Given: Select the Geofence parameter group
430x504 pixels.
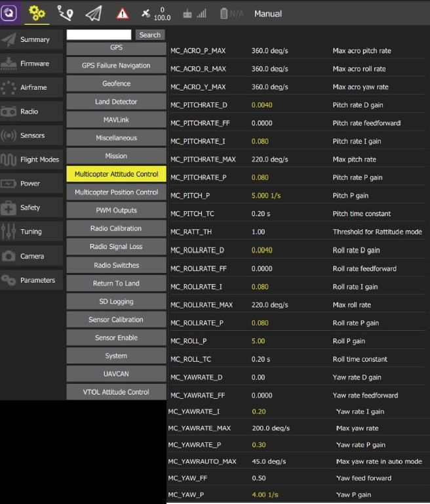Looking at the screenshot, I should tap(116, 84).
